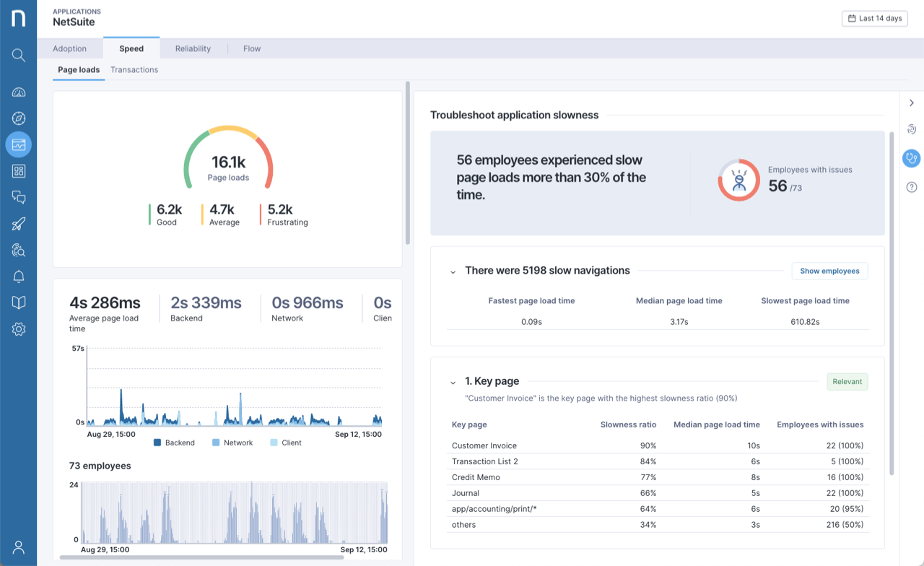Collapse the slow navigations section chevron

pos(453,271)
